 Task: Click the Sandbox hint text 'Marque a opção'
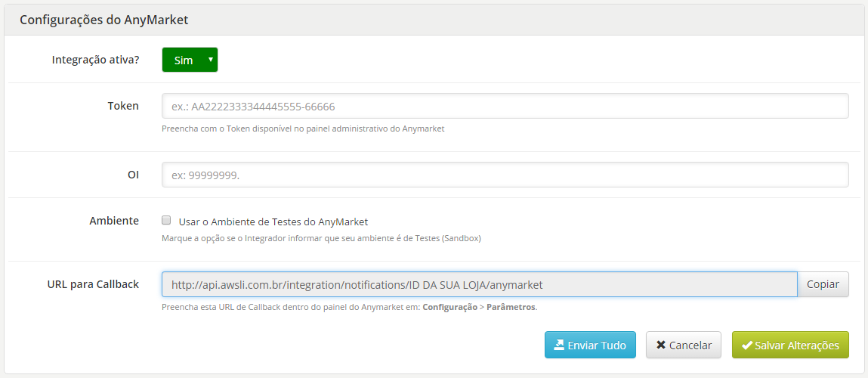[x=322, y=239]
